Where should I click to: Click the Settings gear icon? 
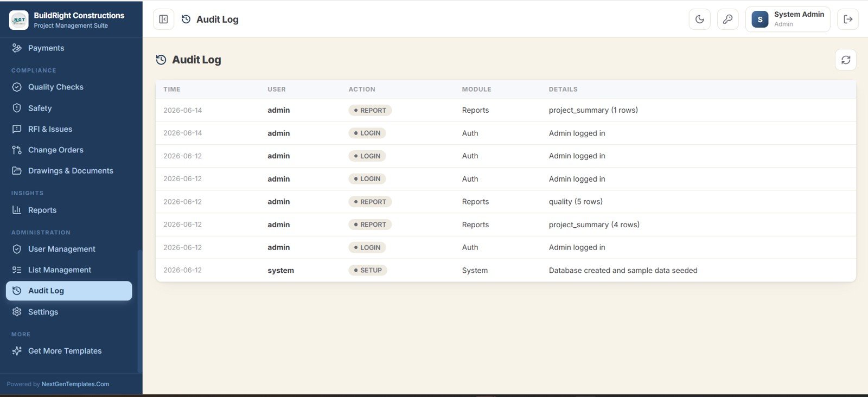tap(17, 312)
